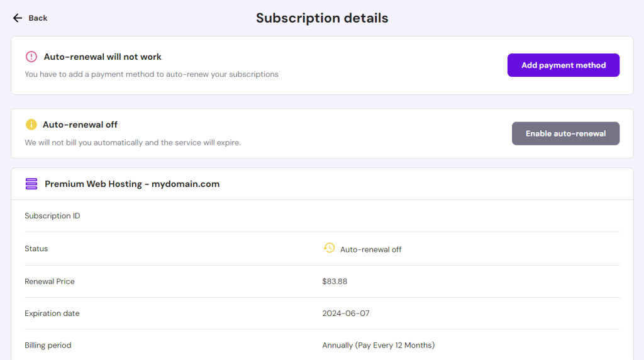Click the yellow info icon

pos(31,125)
